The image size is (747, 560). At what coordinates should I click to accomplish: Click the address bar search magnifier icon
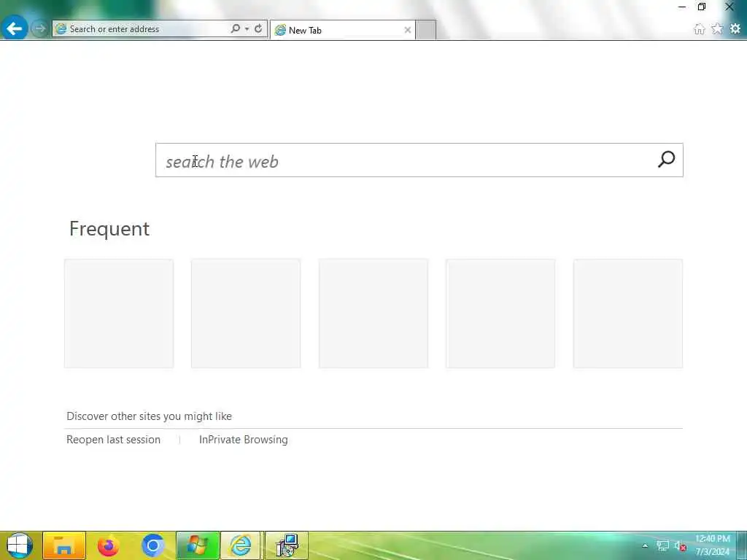(236, 28)
